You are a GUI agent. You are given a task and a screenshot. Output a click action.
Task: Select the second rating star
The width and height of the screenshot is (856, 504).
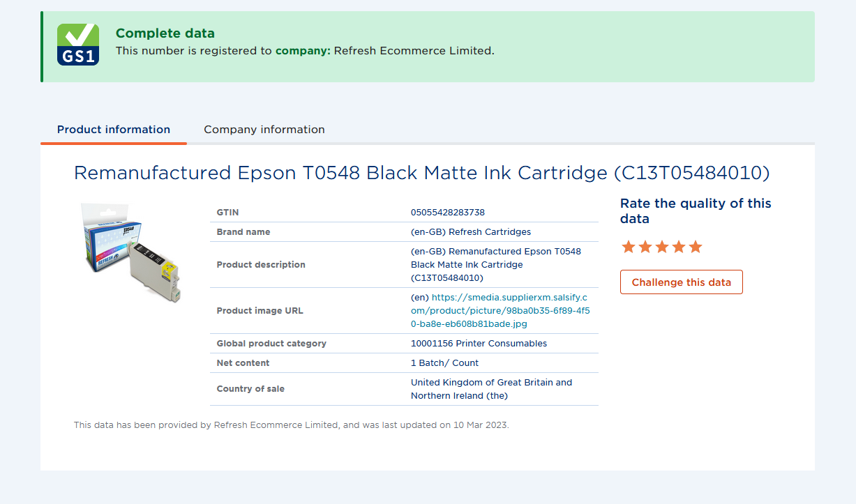coord(645,247)
